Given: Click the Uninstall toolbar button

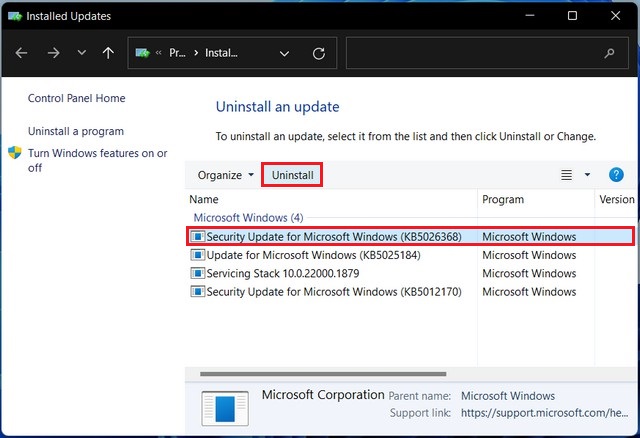Looking at the screenshot, I should click(x=292, y=175).
